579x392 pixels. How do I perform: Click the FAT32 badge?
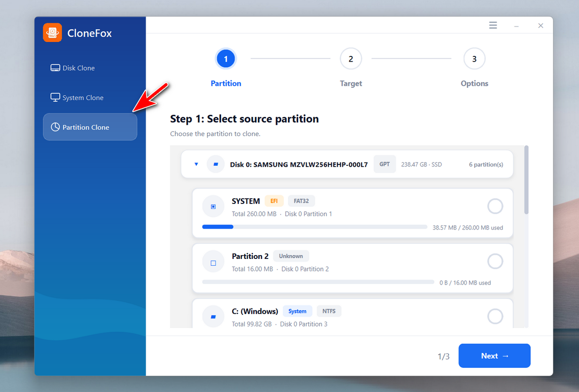302,201
